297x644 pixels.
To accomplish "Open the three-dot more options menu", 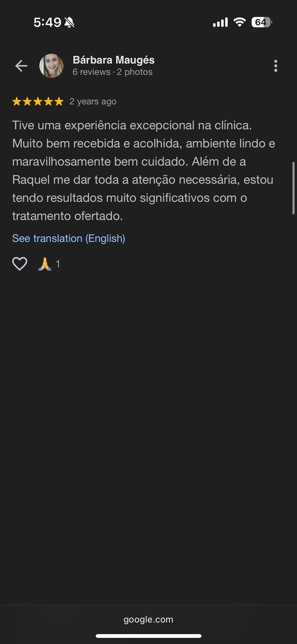I will point(276,66).
